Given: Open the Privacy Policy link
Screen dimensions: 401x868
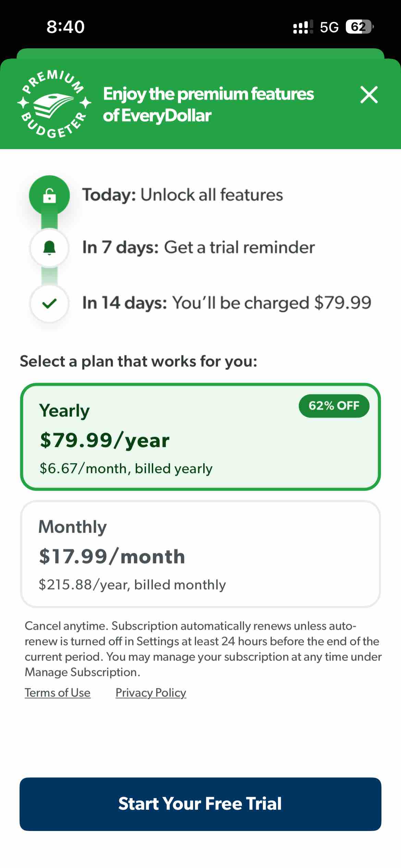Looking at the screenshot, I should coord(151,692).
